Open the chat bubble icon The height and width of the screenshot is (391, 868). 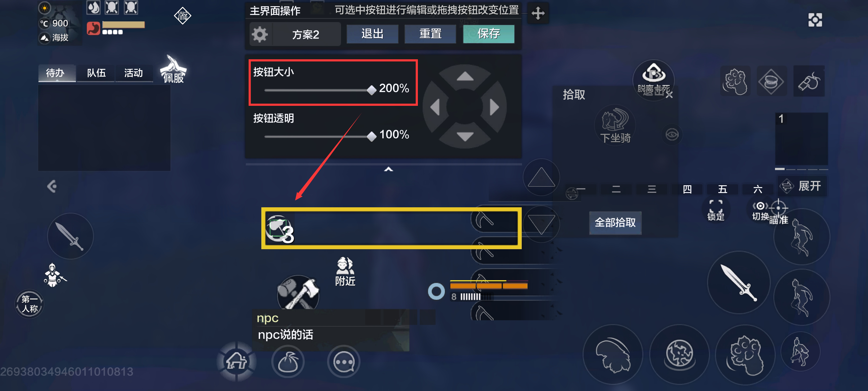click(344, 362)
